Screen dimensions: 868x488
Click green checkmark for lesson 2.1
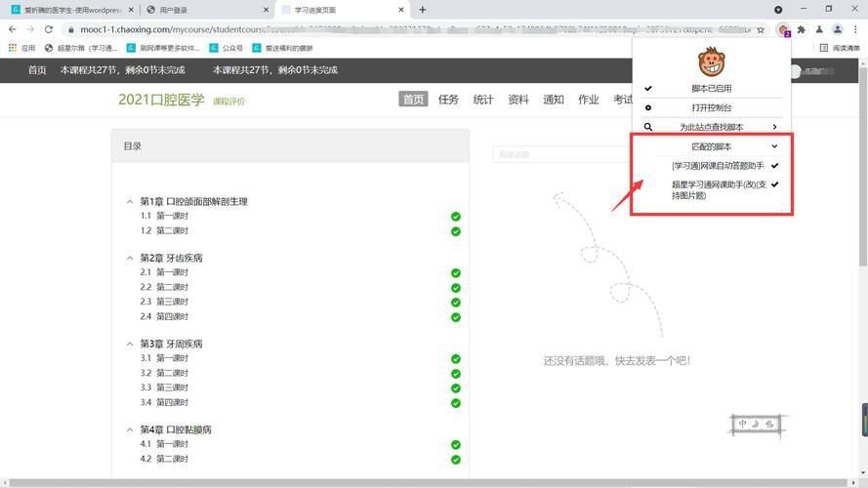pyautogui.click(x=456, y=272)
